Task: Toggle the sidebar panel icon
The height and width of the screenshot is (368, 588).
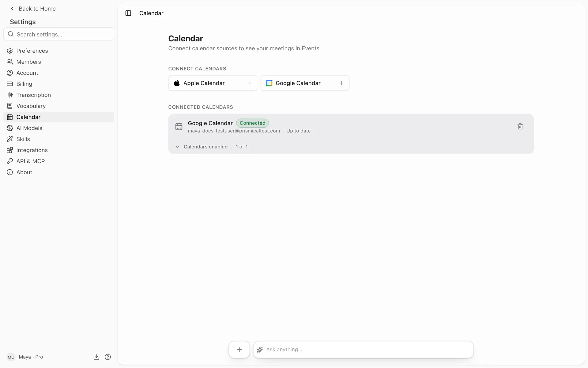Action: point(128,13)
